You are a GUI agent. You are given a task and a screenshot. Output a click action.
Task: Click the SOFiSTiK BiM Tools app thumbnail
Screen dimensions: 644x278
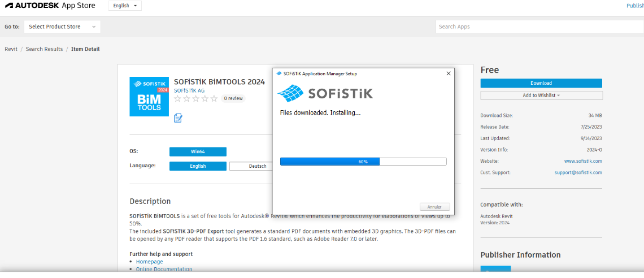click(x=149, y=97)
